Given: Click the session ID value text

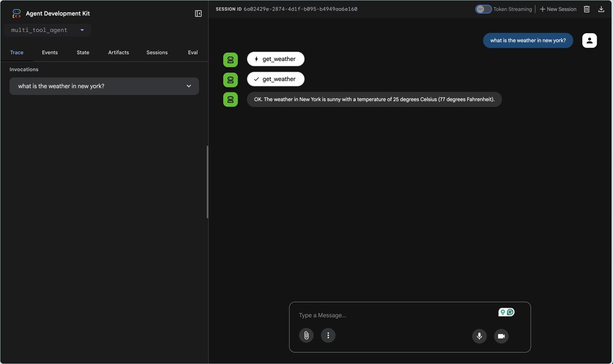Looking at the screenshot, I should click(300, 9).
